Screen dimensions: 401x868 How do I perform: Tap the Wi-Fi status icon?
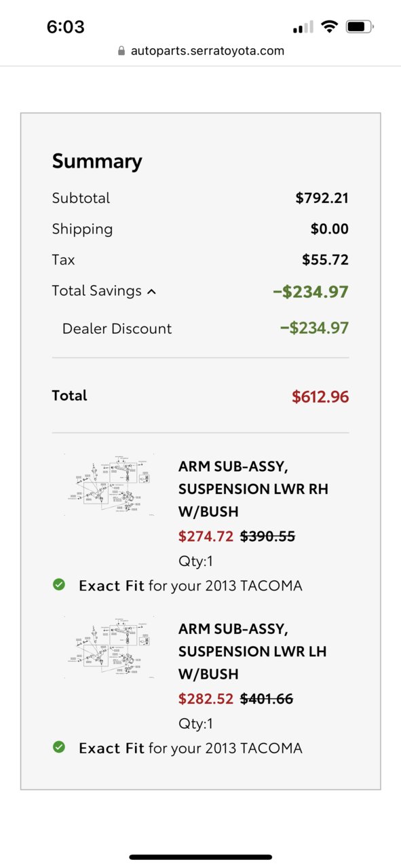click(x=330, y=27)
